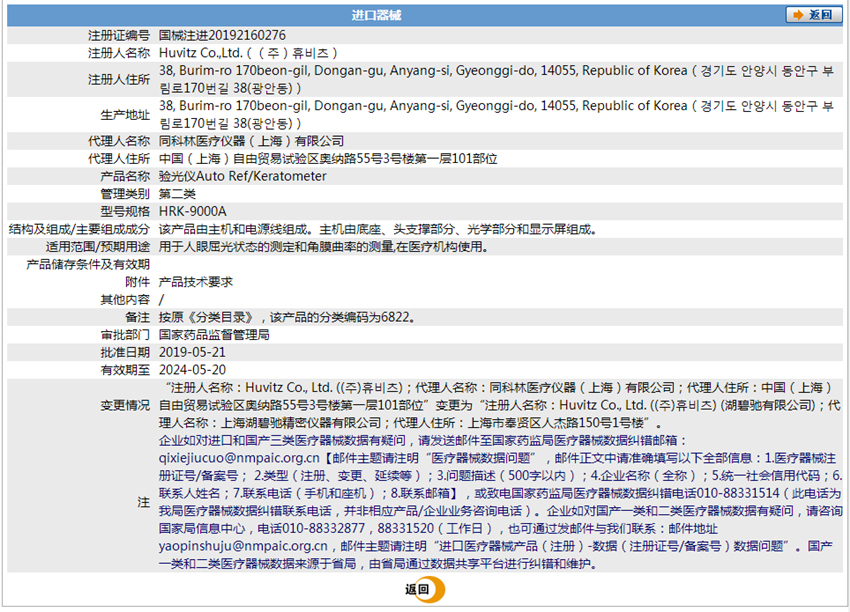Click the expiry date 2024-05-20
850x612 pixels.
coord(192,370)
